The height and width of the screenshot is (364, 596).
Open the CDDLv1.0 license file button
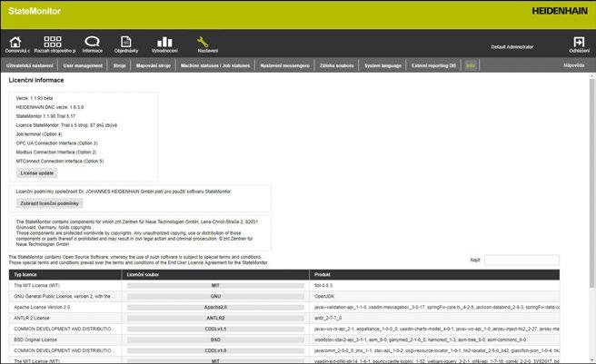click(x=215, y=350)
